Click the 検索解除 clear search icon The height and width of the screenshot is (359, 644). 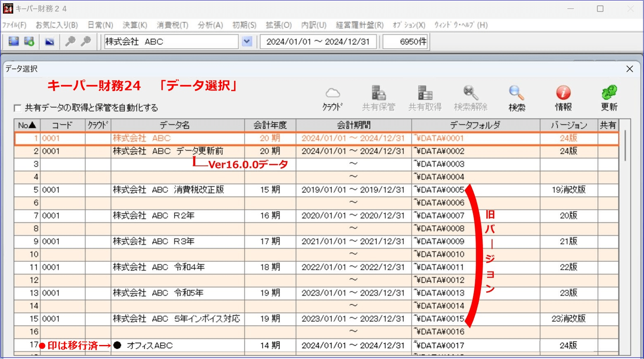point(471,99)
